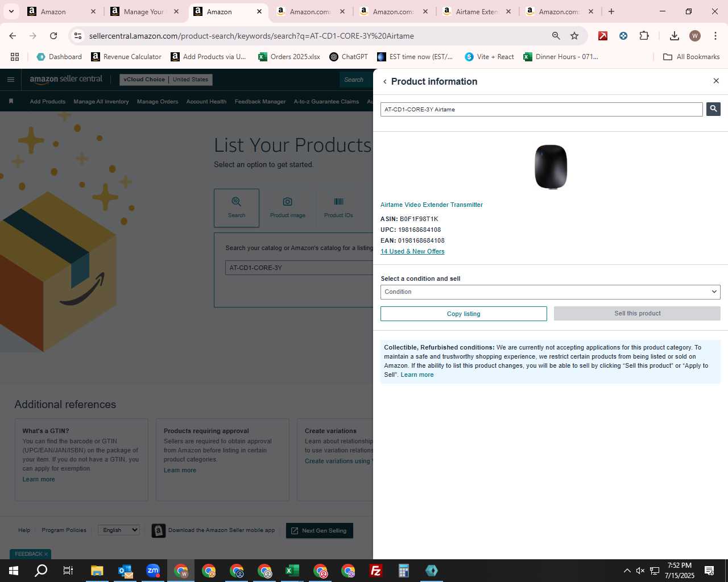The height and width of the screenshot is (582, 728).
Task: Open the Chrome profile avatar W
Action: point(695,36)
